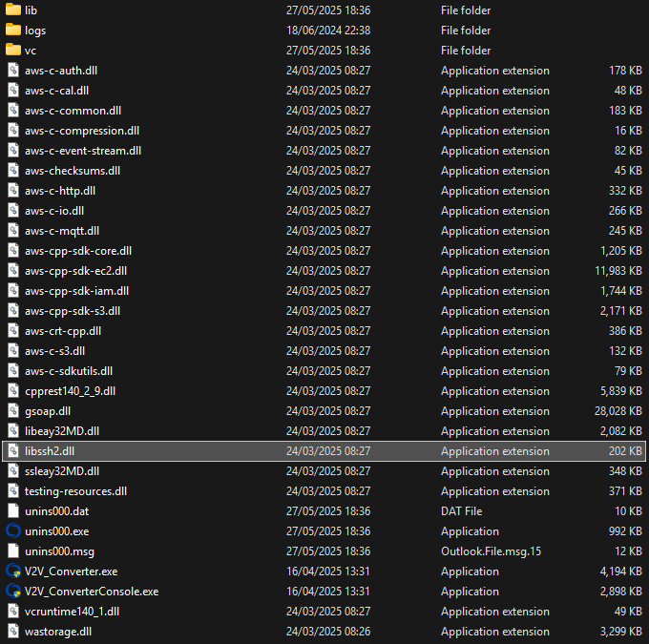This screenshot has width=649, height=644.
Task: Select the aws-c-auth.dll file name
Action: (61, 71)
